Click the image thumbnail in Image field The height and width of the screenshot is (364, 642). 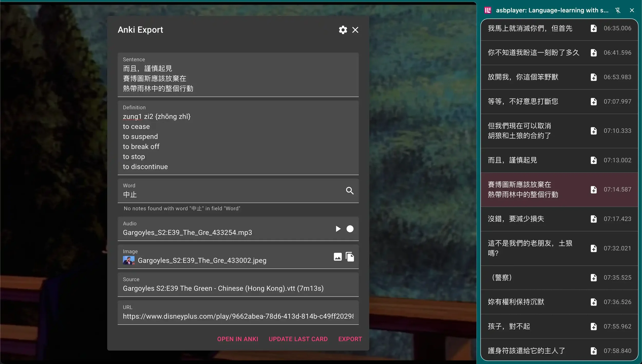tap(129, 260)
